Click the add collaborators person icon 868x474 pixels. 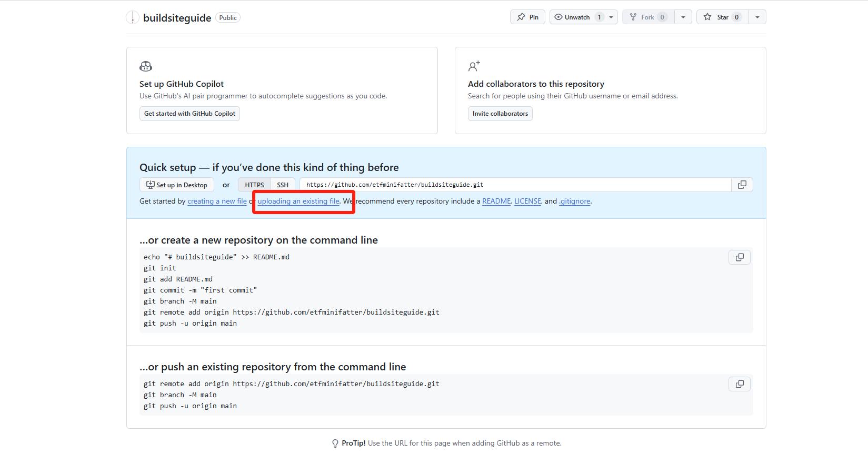click(x=474, y=66)
